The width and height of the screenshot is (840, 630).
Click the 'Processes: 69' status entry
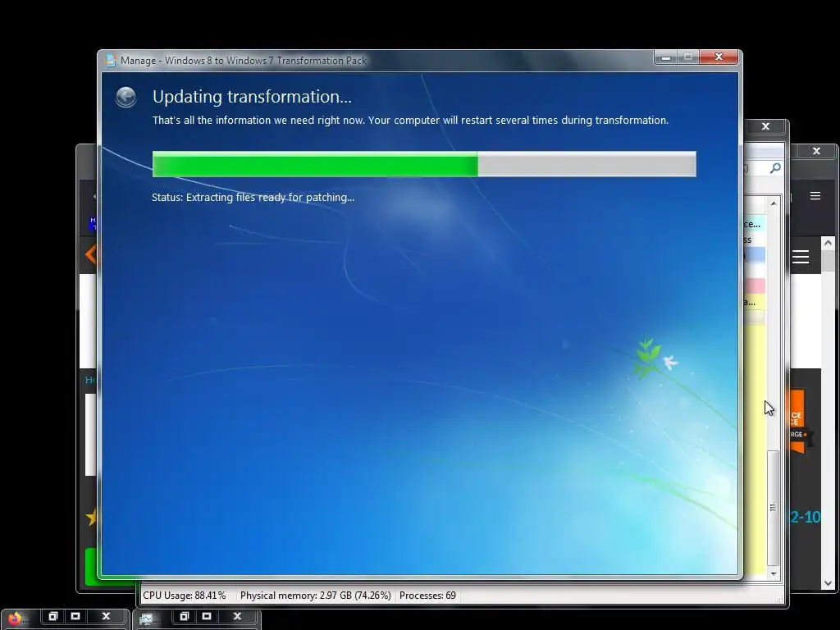427,596
